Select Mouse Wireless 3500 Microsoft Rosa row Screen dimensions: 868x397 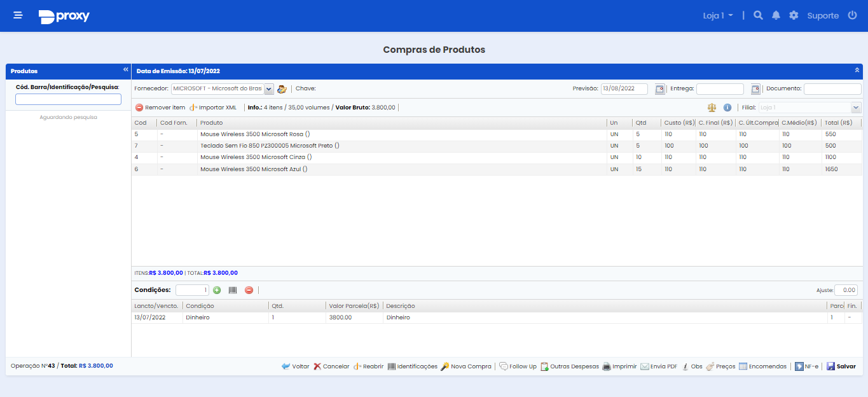[497, 134]
